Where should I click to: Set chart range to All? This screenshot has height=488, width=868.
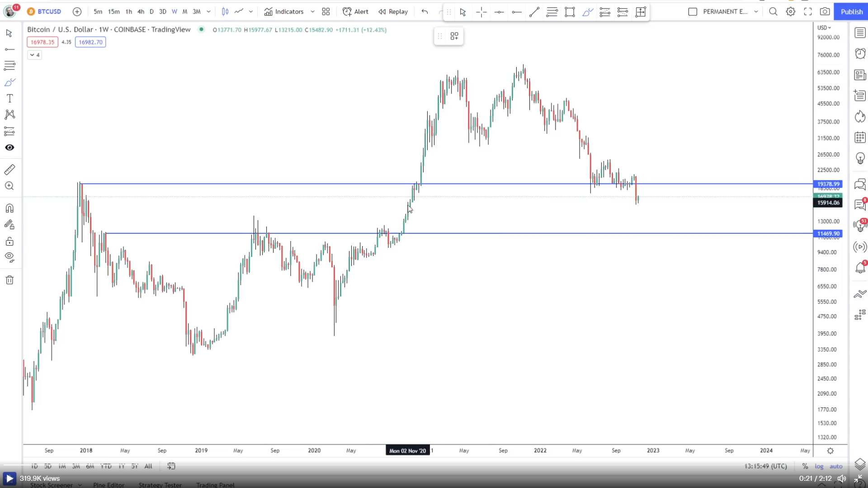click(x=148, y=466)
